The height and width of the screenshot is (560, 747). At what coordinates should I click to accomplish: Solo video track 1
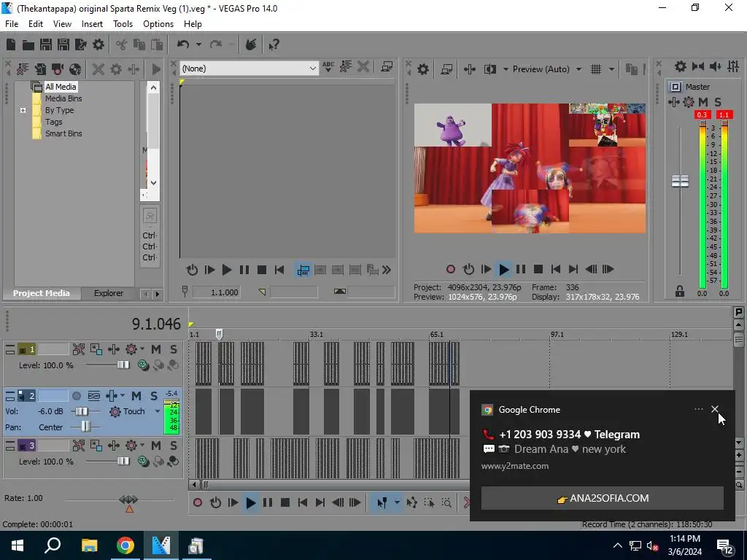[174, 349]
